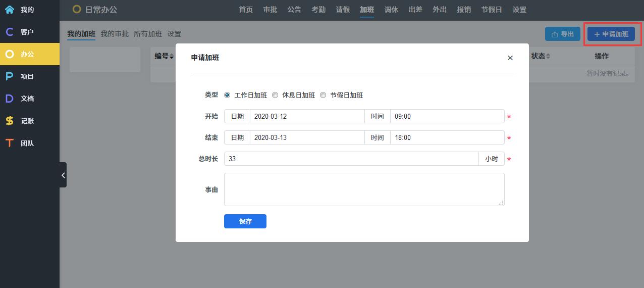Open the end time 18:00 selector
The image size is (644, 288).
coord(447,137)
